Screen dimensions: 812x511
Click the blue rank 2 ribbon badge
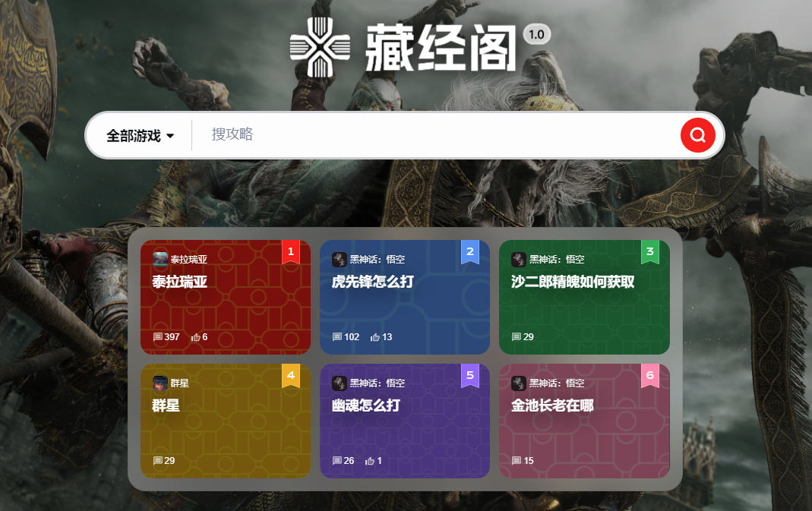pos(470,252)
